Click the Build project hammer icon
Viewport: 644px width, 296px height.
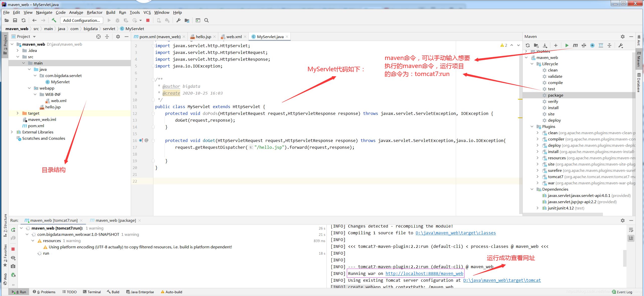(54, 20)
